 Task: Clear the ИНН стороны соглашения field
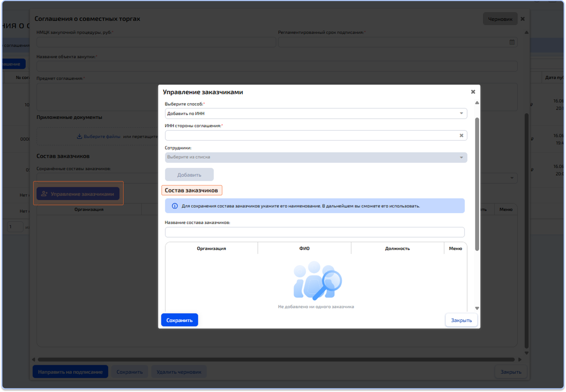point(461,135)
